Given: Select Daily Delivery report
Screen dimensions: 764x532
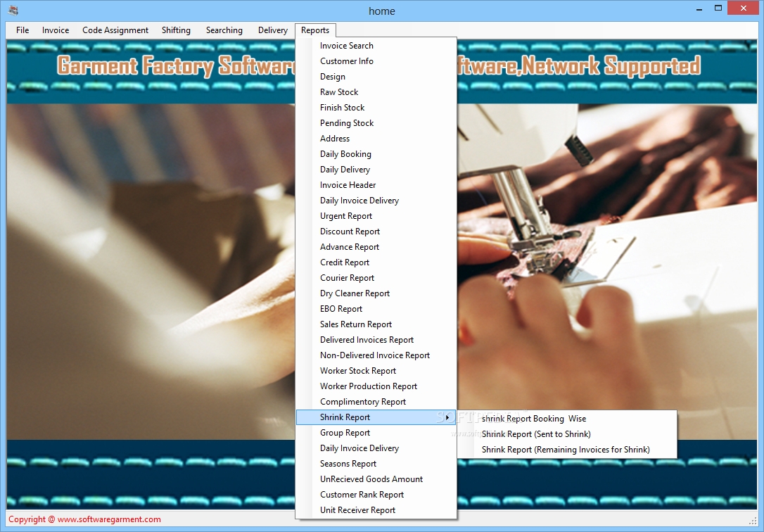Looking at the screenshot, I should click(376, 170).
